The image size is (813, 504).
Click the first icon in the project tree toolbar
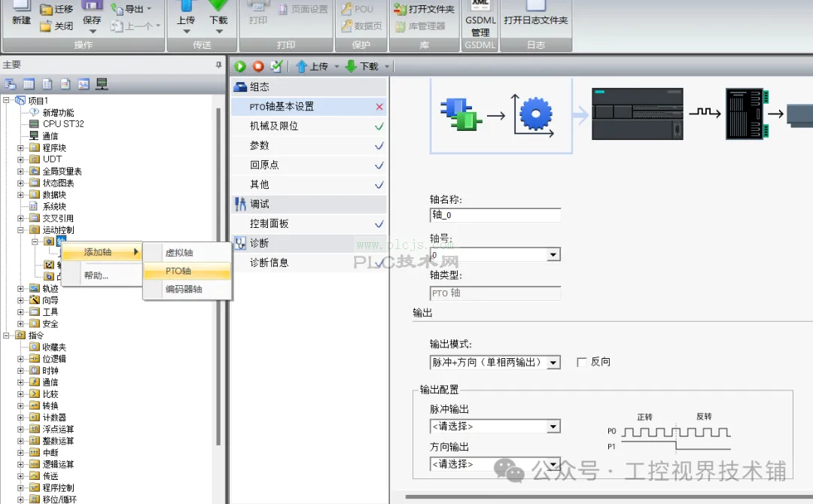coord(11,84)
